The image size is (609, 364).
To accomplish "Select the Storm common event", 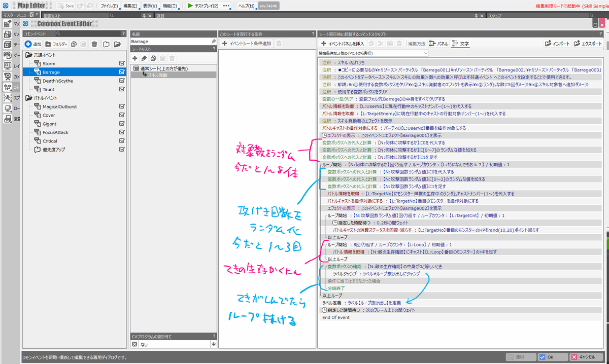I will click(x=49, y=64).
